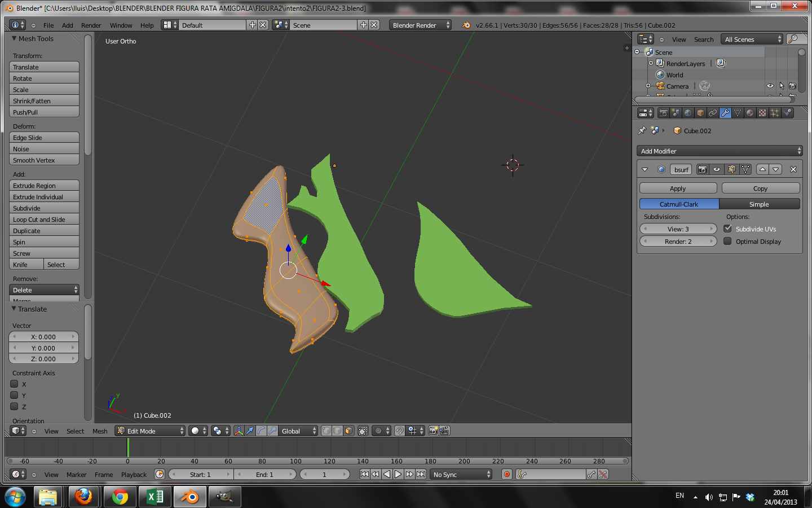Viewport: 812px width, 508px height.
Task: Toggle Camera visibility eye in outliner
Action: [770, 86]
